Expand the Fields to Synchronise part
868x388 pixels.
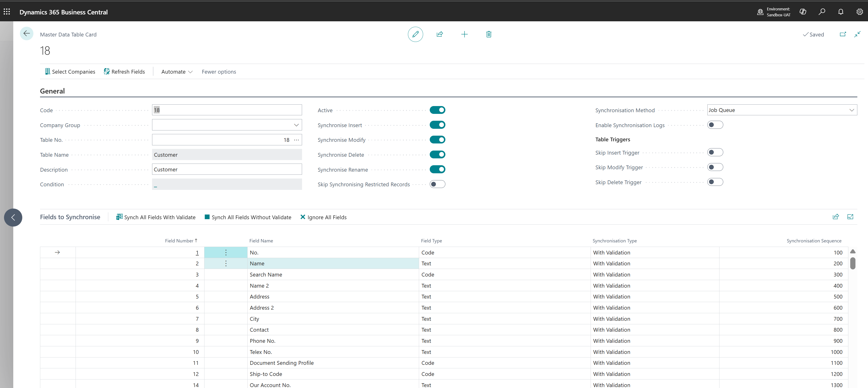(x=850, y=217)
